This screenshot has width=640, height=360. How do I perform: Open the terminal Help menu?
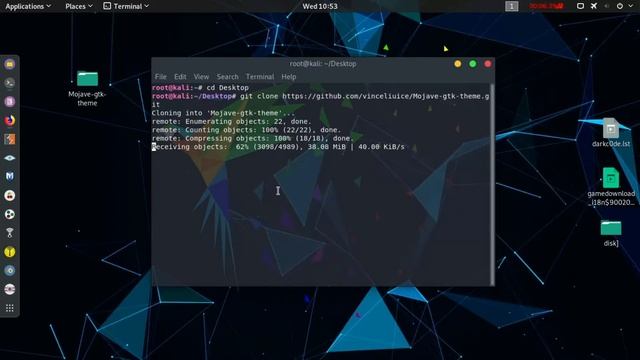click(289, 77)
